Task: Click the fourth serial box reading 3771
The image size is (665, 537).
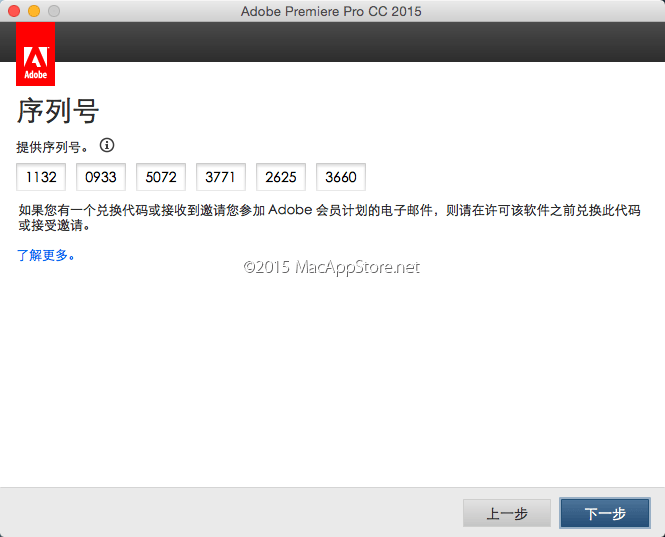Action: click(x=221, y=178)
